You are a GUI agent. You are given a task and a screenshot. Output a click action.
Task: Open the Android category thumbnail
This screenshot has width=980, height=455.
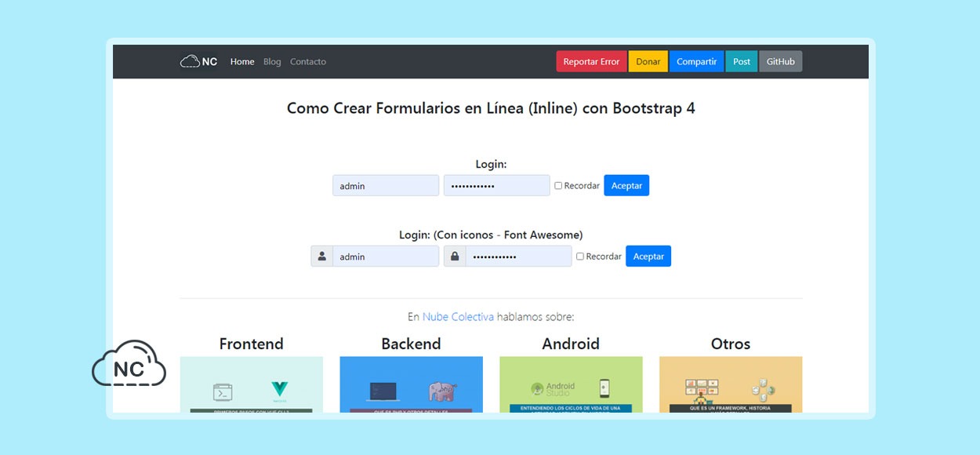(x=571, y=384)
